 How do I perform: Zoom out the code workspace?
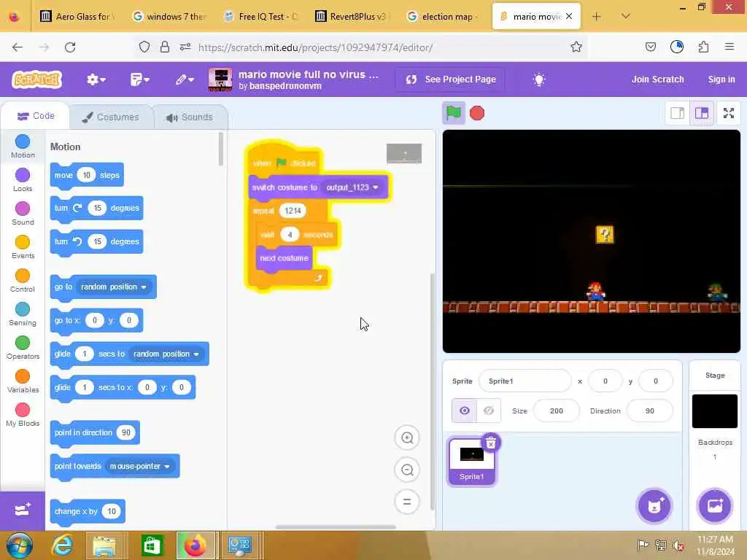(x=407, y=470)
